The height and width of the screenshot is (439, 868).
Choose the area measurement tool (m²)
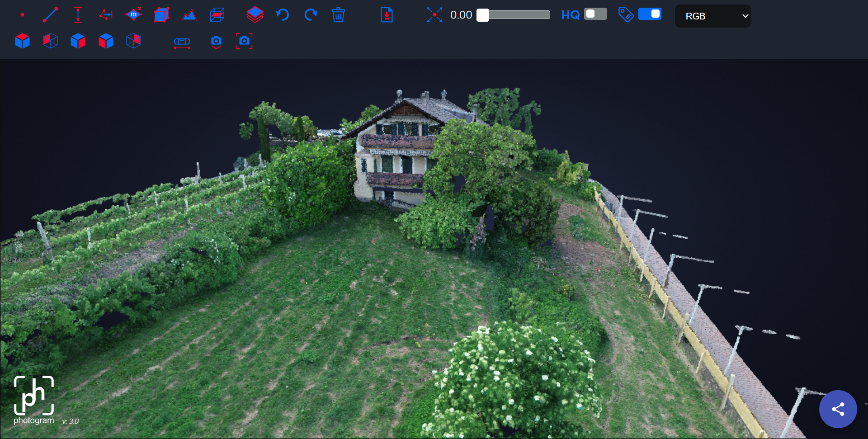(133, 15)
